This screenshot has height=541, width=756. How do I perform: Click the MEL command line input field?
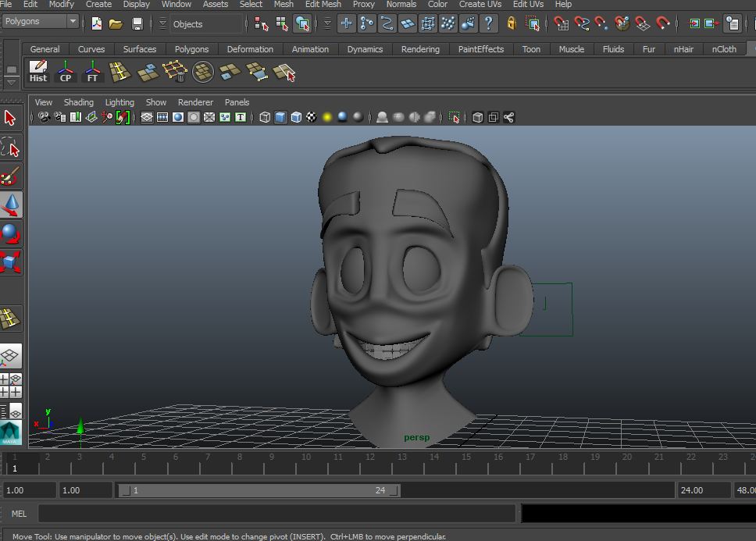pos(276,514)
